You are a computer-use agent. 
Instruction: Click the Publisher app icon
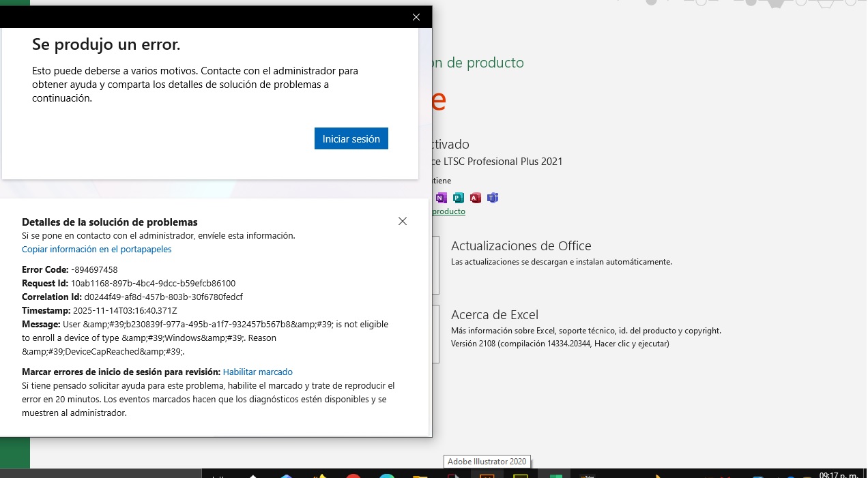tap(459, 198)
